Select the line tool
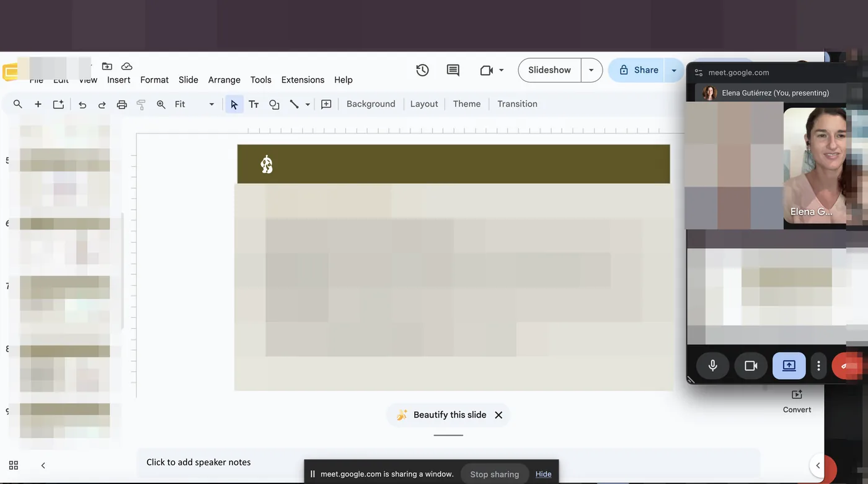Screen dimensions: 868x484 pyautogui.click(x=294, y=104)
